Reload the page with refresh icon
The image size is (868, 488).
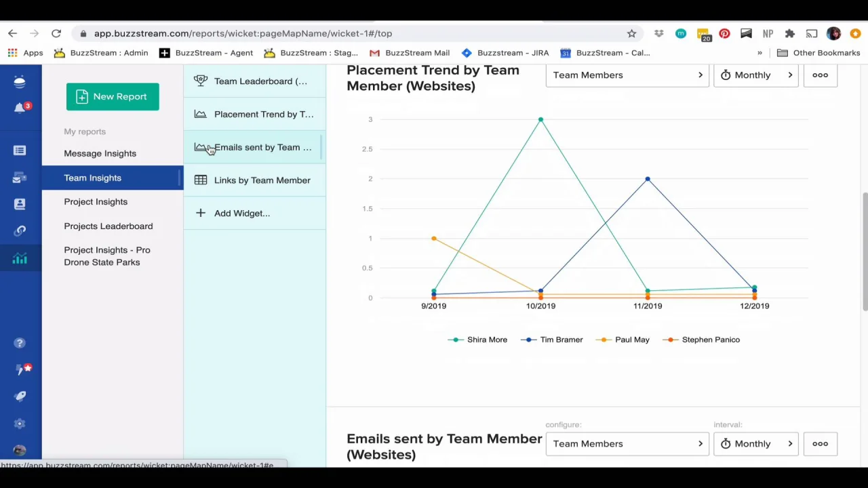click(56, 33)
